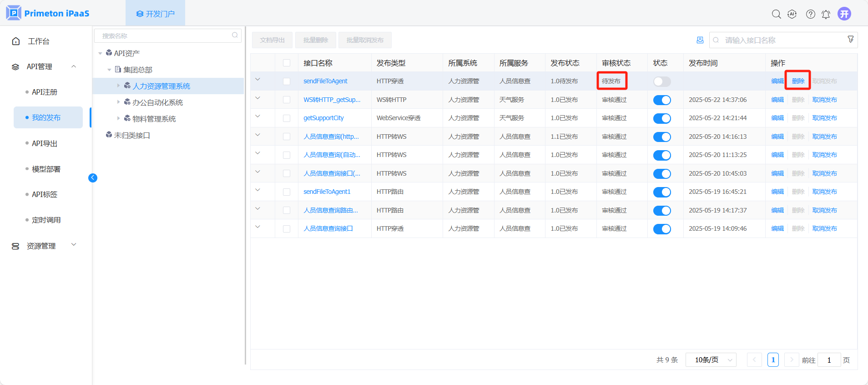Click the help question mark icon
Image resolution: width=868 pixels, height=385 pixels.
click(x=810, y=14)
